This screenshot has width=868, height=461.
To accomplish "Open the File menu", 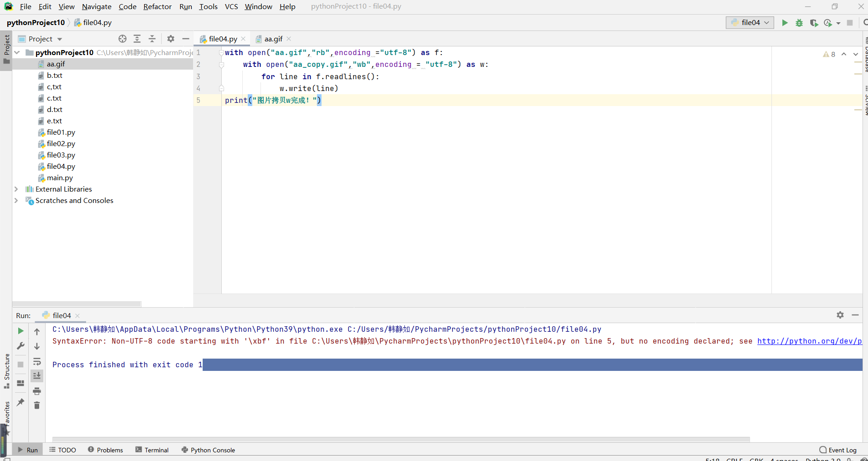I will click(26, 6).
